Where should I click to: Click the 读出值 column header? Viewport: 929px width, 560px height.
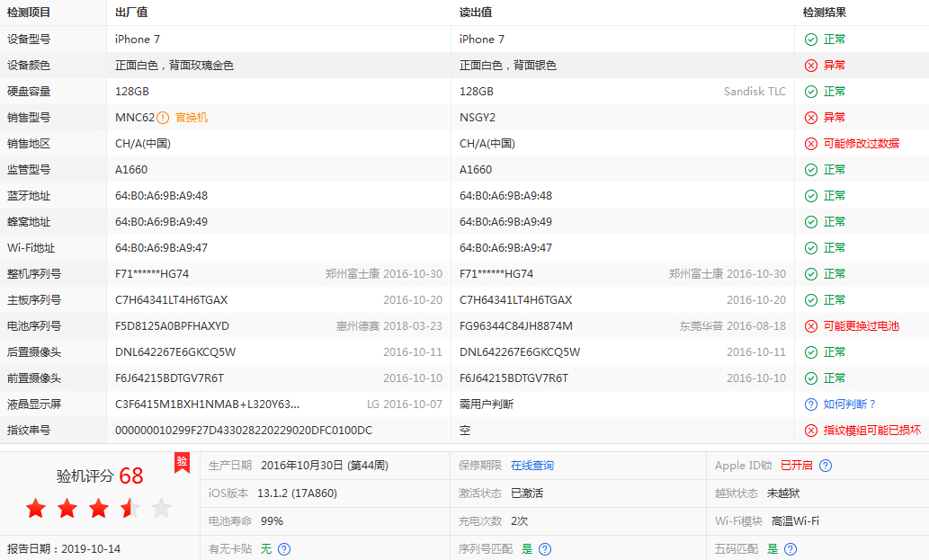476,13
